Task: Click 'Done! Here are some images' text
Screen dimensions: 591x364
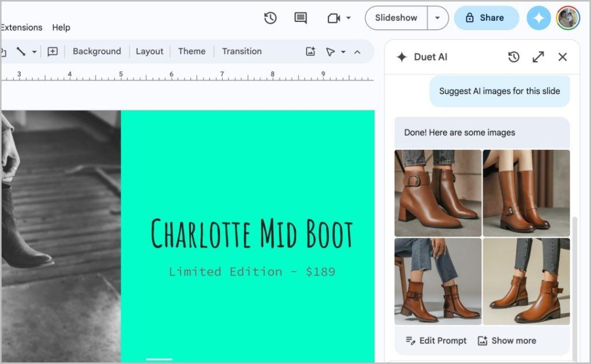Action: pyautogui.click(x=459, y=133)
